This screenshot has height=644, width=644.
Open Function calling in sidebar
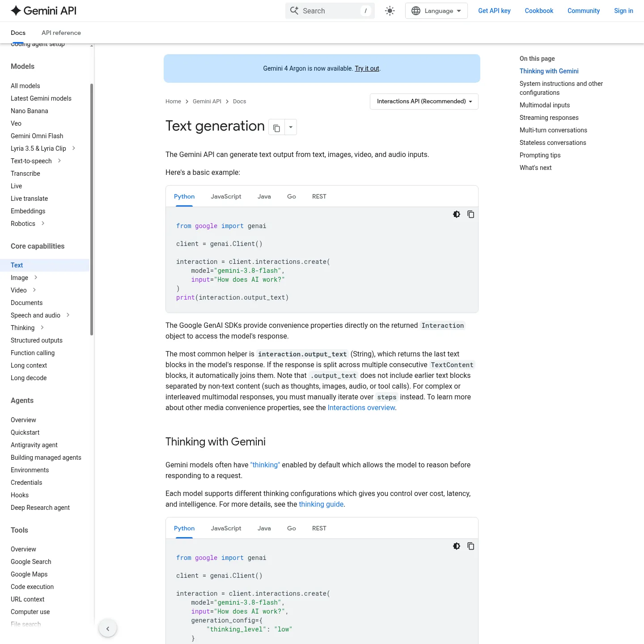click(x=33, y=353)
